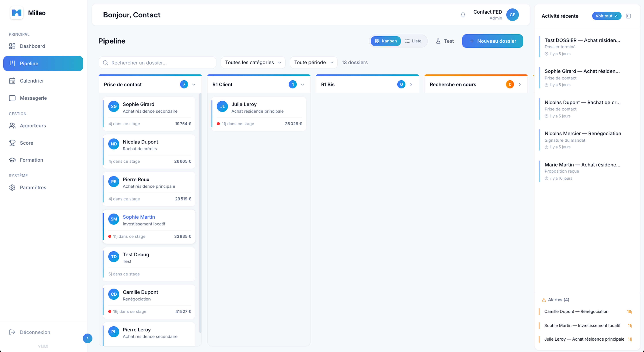This screenshot has width=644, height=352.
Task: Expand the R1 Bis column
Action: click(411, 85)
